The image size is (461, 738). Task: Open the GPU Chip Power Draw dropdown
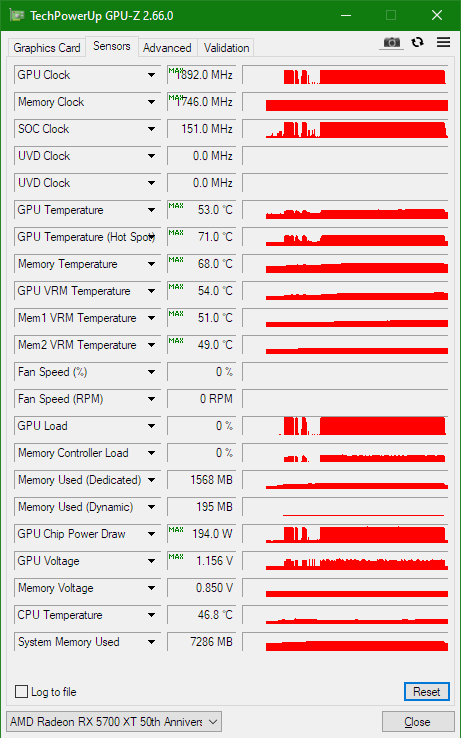[151, 534]
